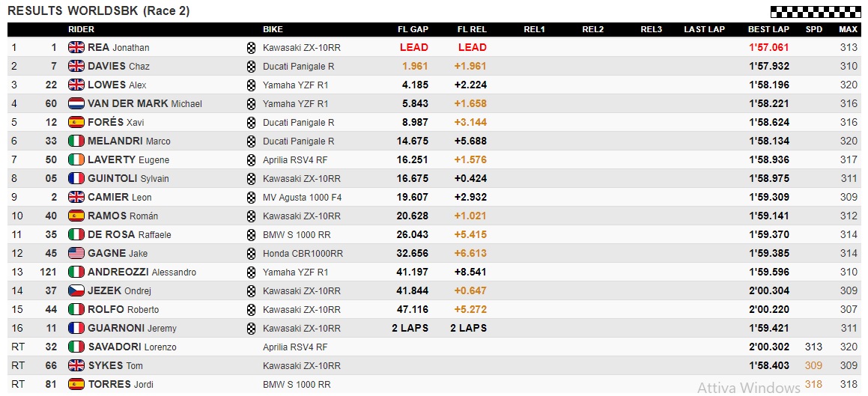This screenshot has width=868, height=396.
Task: Click the British flag beside REA Jonathan
Action: (x=76, y=47)
